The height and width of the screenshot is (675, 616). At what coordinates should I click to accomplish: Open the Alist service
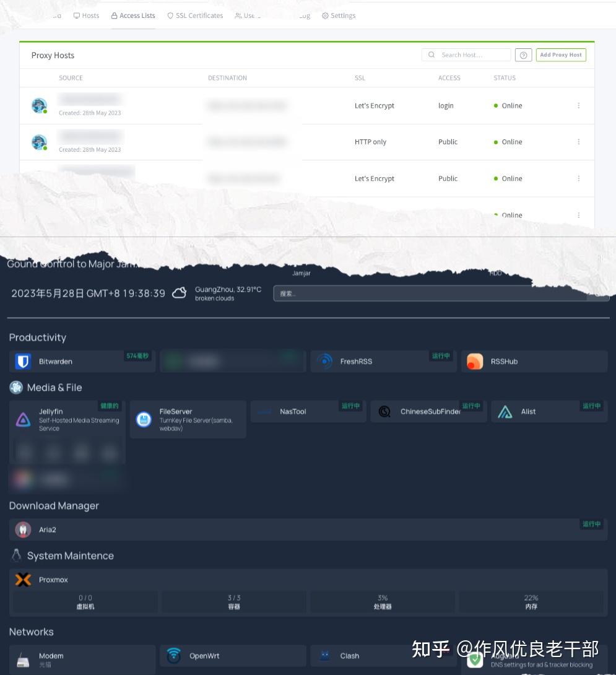coord(549,412)
